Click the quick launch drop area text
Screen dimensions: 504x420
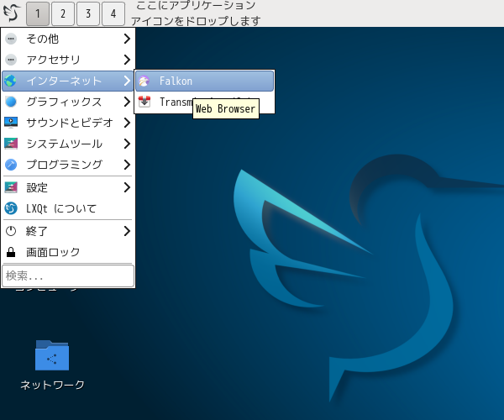(x=196, y=13)
